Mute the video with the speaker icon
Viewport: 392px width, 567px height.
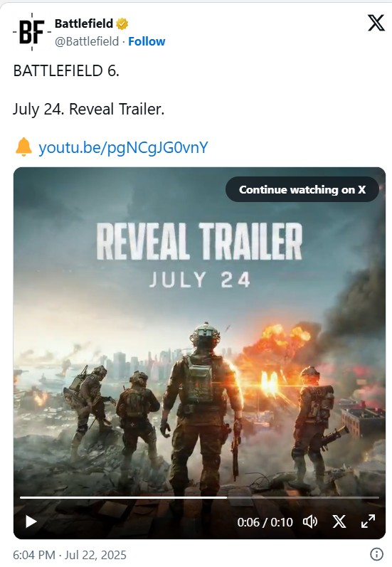tap(310, 521)
